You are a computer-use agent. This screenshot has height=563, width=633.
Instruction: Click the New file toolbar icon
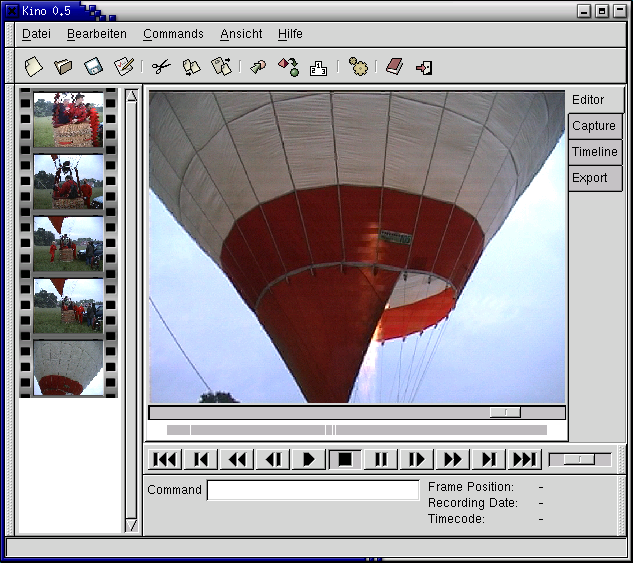point(34,67)
